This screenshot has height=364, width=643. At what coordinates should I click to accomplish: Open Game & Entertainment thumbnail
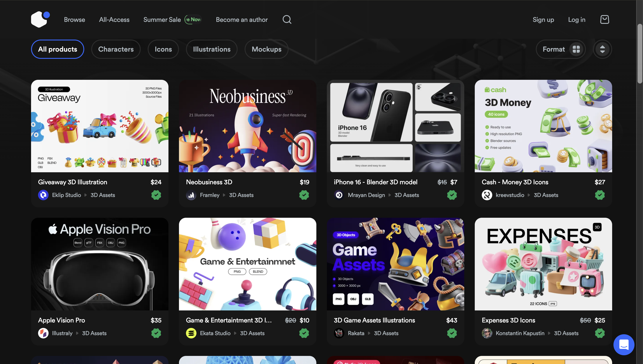point(247,264)
